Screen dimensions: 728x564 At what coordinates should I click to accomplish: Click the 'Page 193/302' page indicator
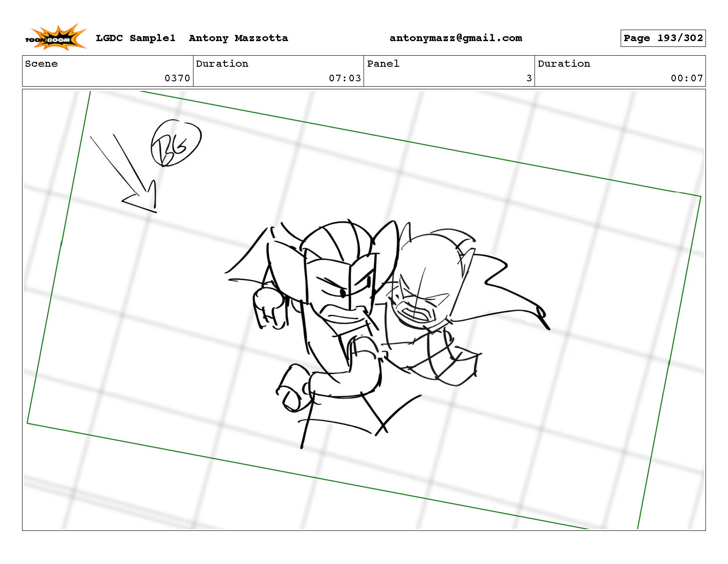(x=663, y=38)
